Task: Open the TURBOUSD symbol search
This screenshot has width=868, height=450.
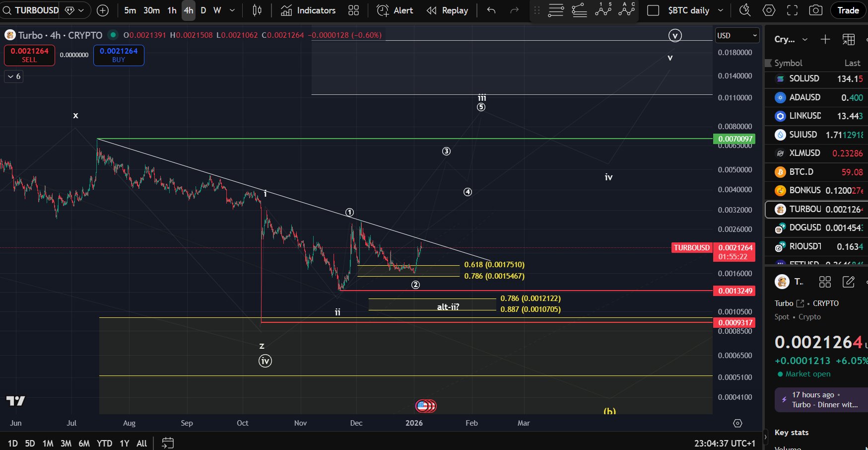Action: (x=30, y=10)
